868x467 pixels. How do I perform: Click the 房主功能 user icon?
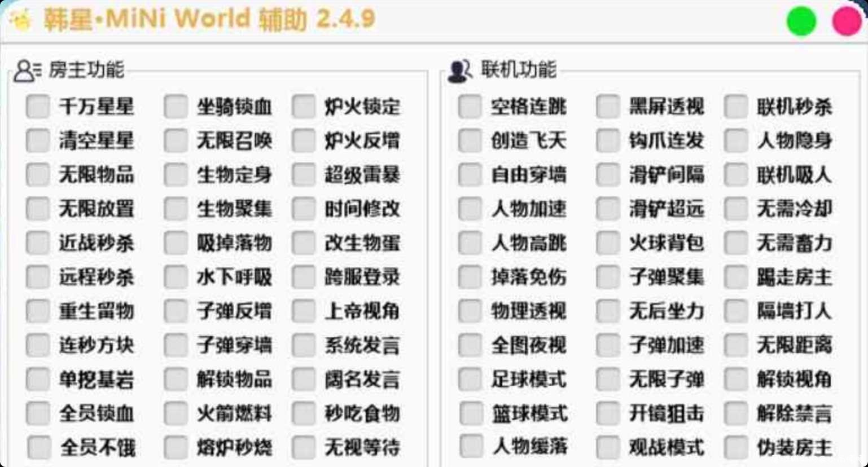(28, 71)
